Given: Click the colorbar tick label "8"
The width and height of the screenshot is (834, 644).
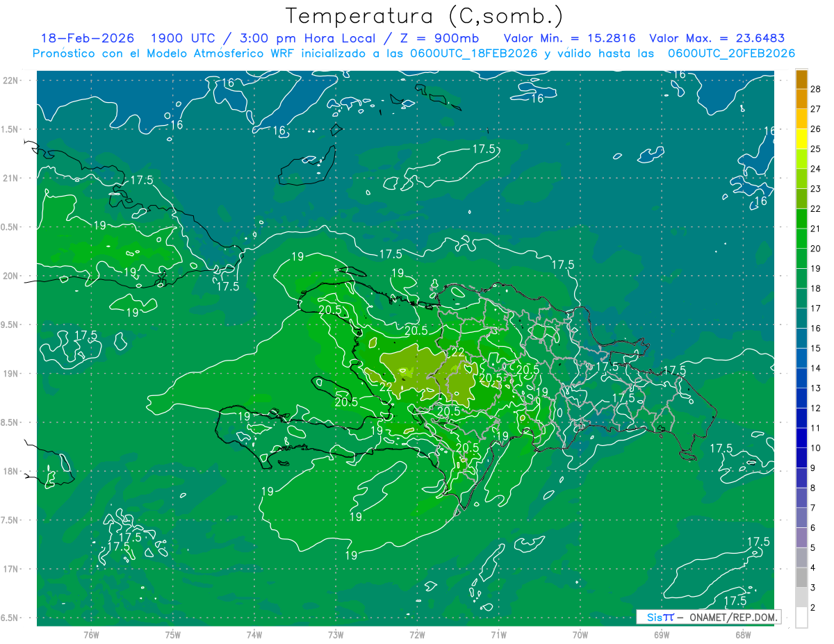Looking at the screenshot, I should pos(813,488).
